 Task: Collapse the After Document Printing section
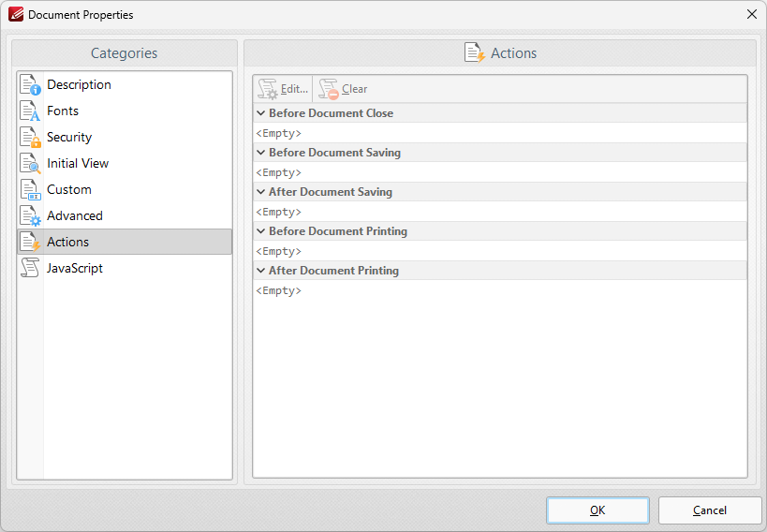[261, 271]
